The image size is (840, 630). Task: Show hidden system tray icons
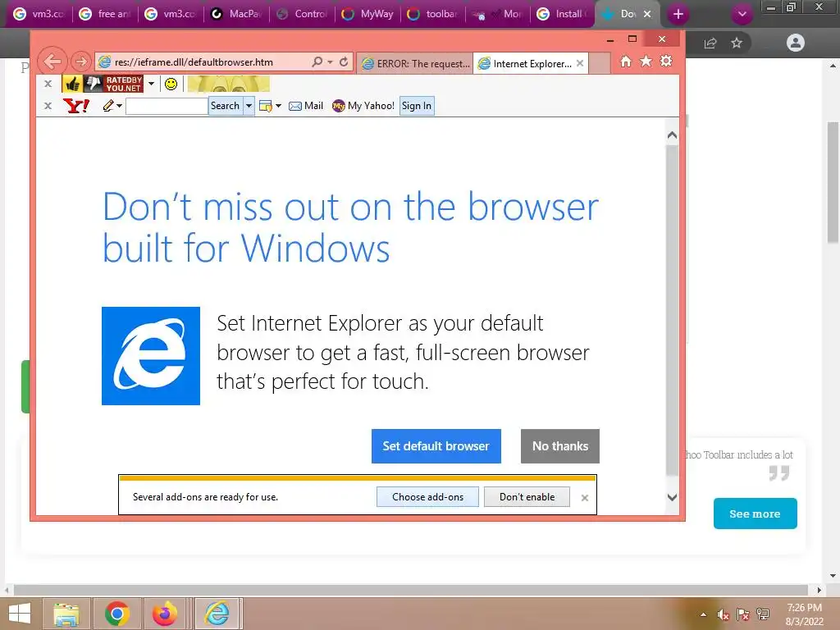pyautogui.click(x=703, y=614)
